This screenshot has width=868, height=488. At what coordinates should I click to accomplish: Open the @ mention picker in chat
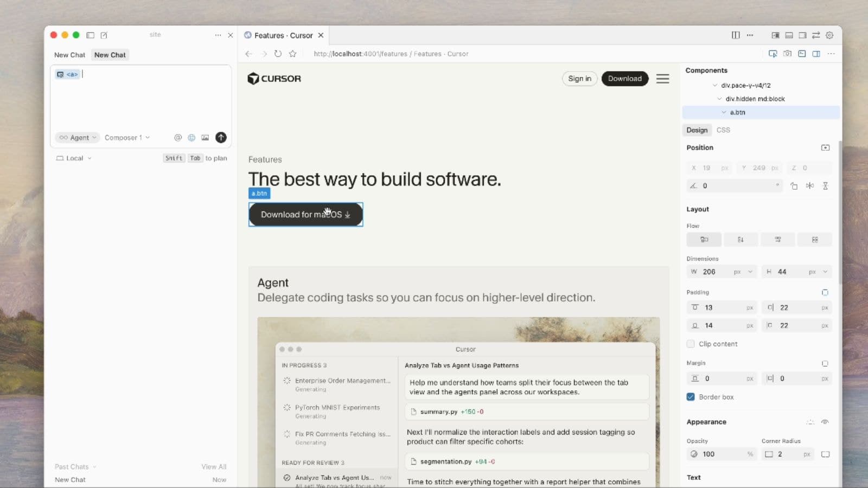click(177, 137)
